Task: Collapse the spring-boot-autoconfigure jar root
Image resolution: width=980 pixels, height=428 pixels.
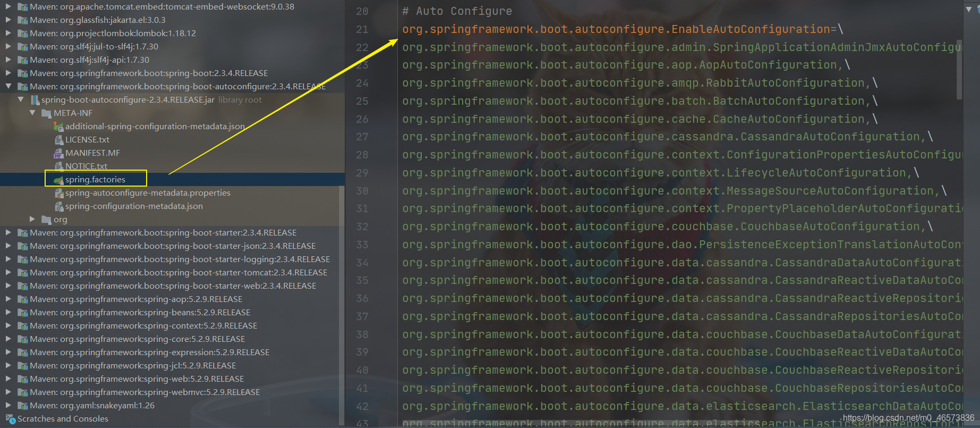Action: [21, 99]
